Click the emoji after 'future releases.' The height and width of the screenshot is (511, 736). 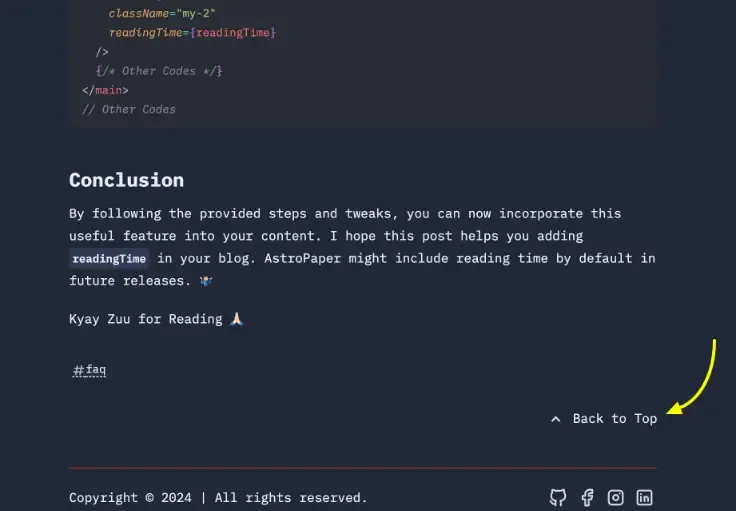coord(206,281)
